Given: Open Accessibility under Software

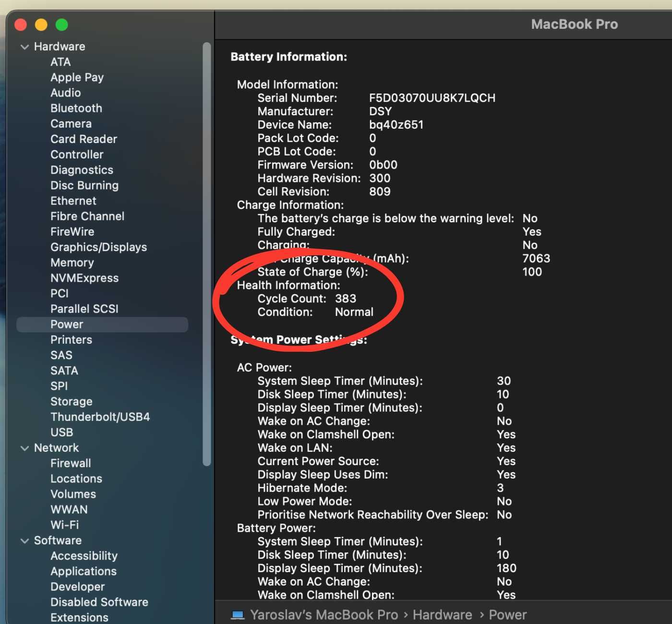Looking at the screenshot, I should [x=84, y=556].
